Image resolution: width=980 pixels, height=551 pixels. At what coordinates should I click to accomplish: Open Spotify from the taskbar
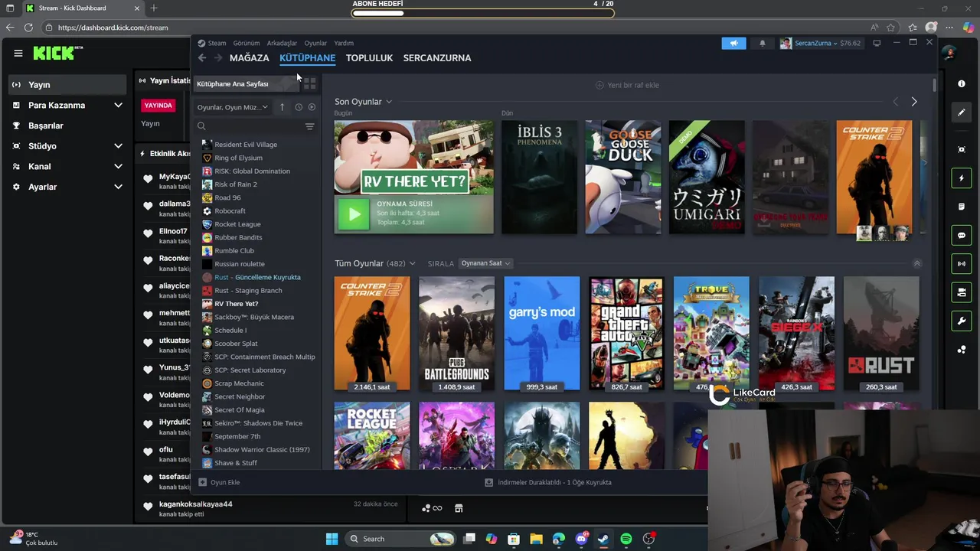pos(626,539)
